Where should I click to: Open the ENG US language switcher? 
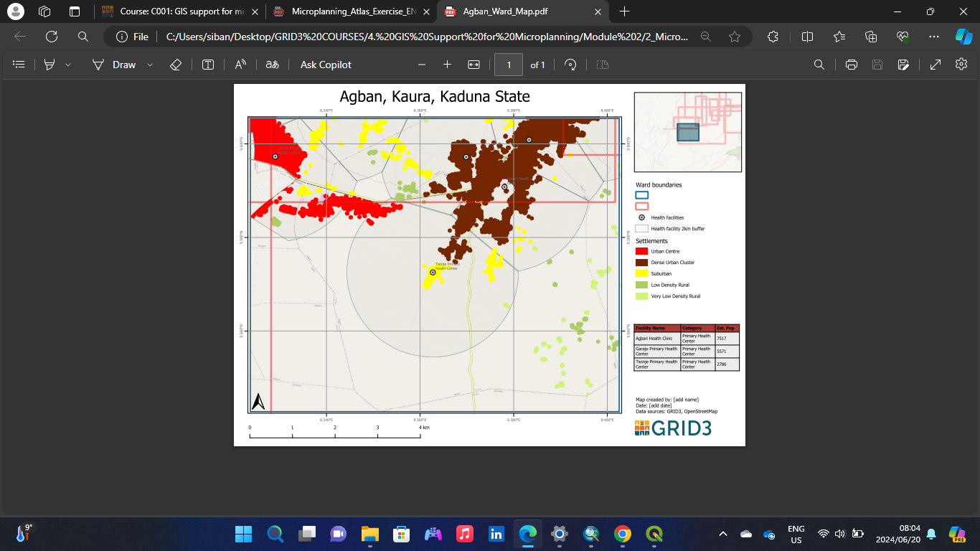pos(796,534)
